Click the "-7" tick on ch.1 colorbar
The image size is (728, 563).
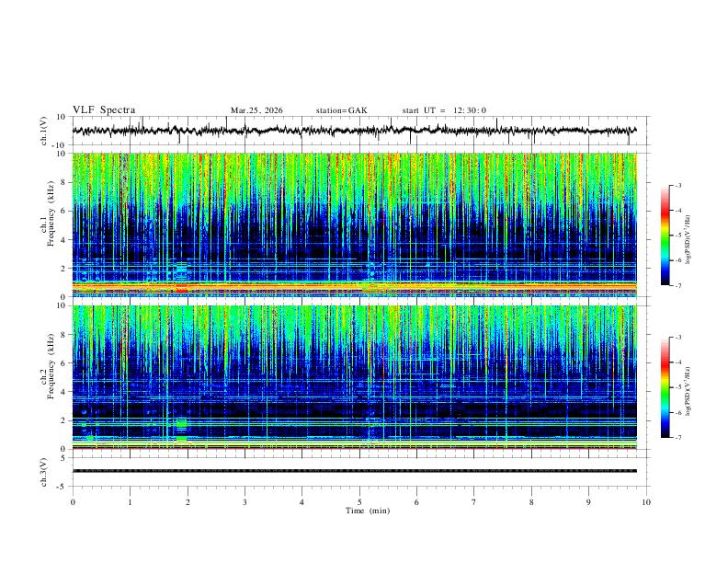(677, 286)
